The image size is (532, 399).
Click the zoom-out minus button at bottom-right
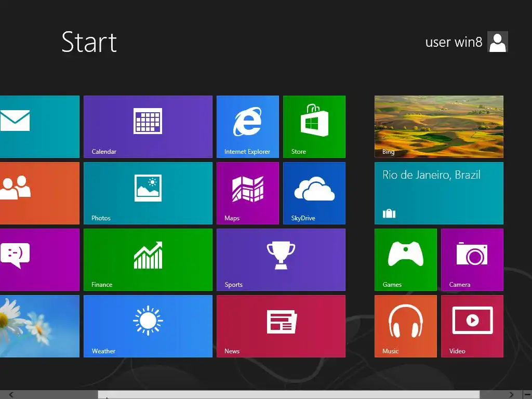(527, 395)
